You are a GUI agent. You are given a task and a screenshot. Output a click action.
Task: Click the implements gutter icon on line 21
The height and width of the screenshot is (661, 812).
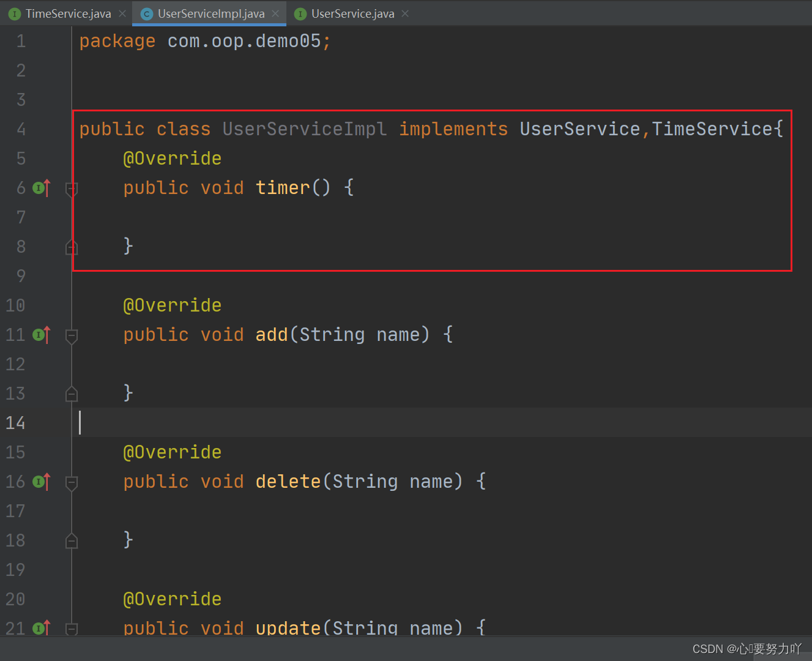tap(41, 628)
